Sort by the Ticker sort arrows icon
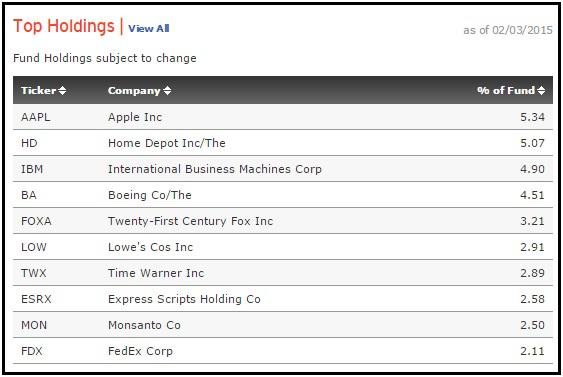The width and height of the screenshot is (563, 377). 62,90
